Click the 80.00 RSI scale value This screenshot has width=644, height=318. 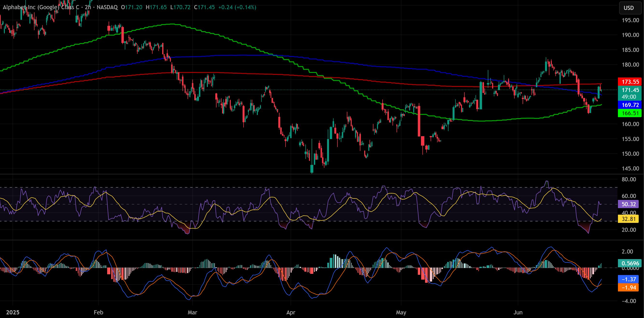click(x=629, y=179)
